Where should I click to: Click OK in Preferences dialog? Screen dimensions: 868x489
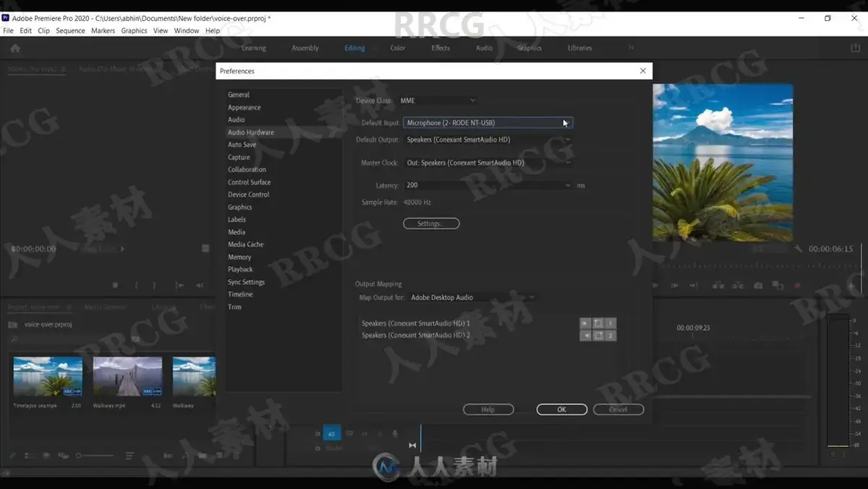[x=561, y=409]
